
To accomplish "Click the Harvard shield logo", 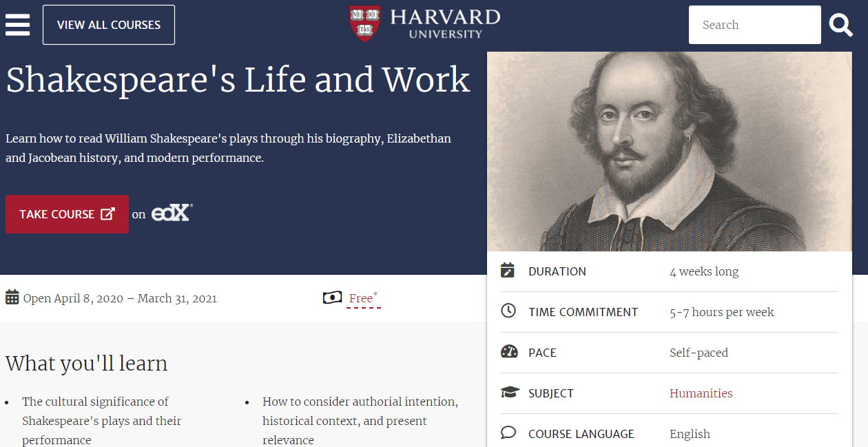I will click(x=365, y=24).
